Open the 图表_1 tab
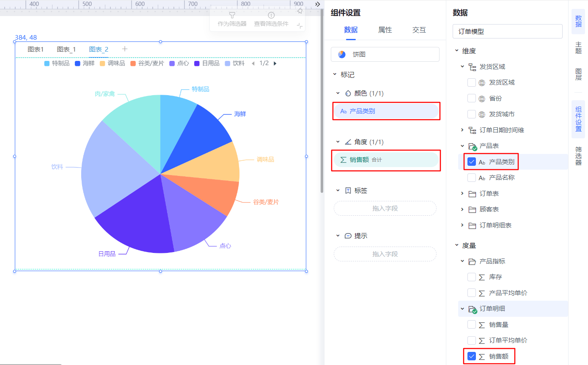The height and width of the screenshot is (365, 588). point(66,49)
